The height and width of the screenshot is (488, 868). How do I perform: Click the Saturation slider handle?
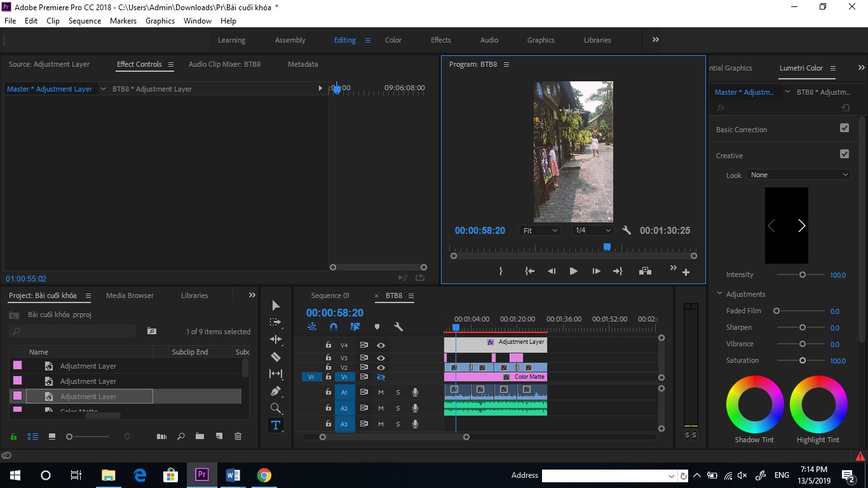(803, 360)
